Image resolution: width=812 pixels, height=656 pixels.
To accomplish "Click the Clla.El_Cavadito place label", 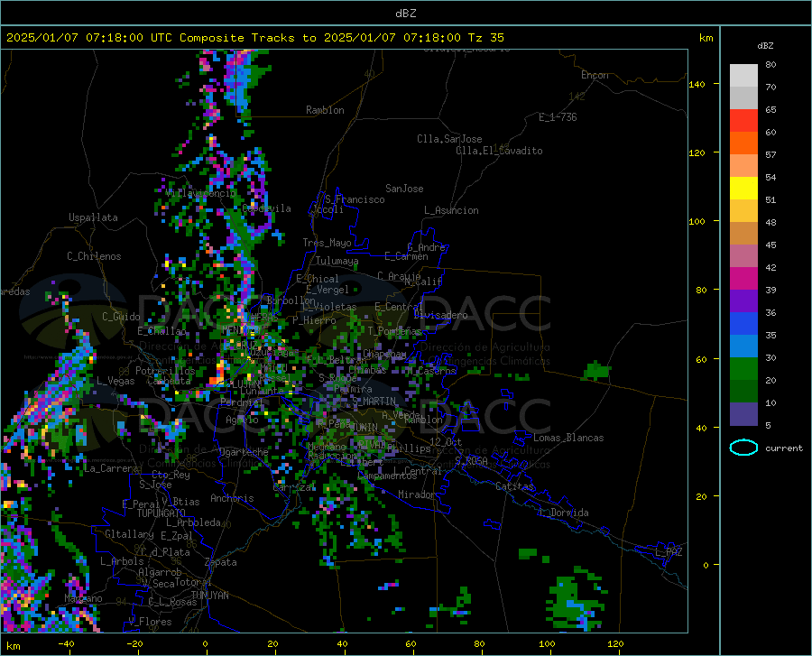I will pos(499,151).
